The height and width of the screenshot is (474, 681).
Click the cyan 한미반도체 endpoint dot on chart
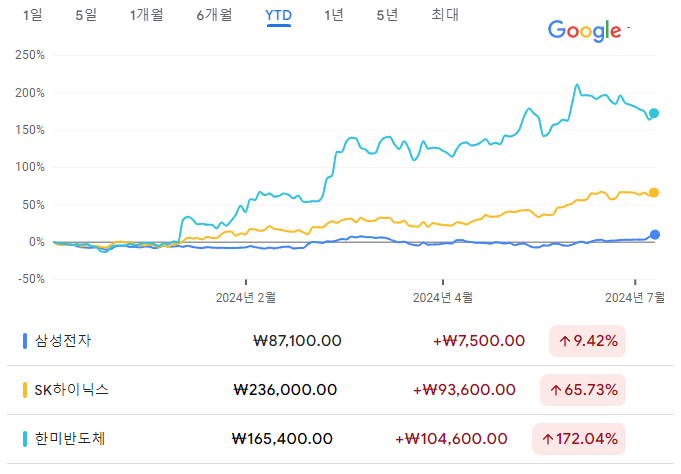[654, 113]
